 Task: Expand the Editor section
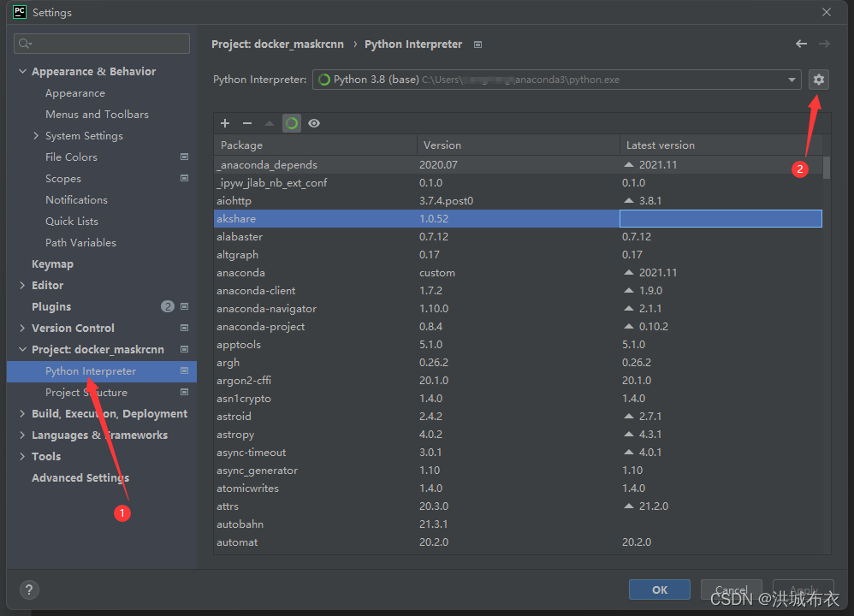point(22,286)
